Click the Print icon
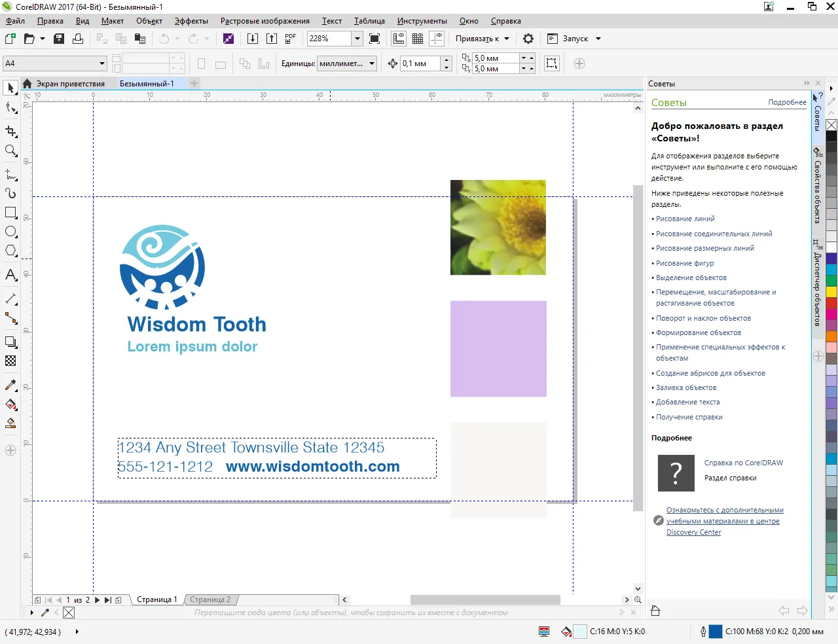 pos(78,39)
